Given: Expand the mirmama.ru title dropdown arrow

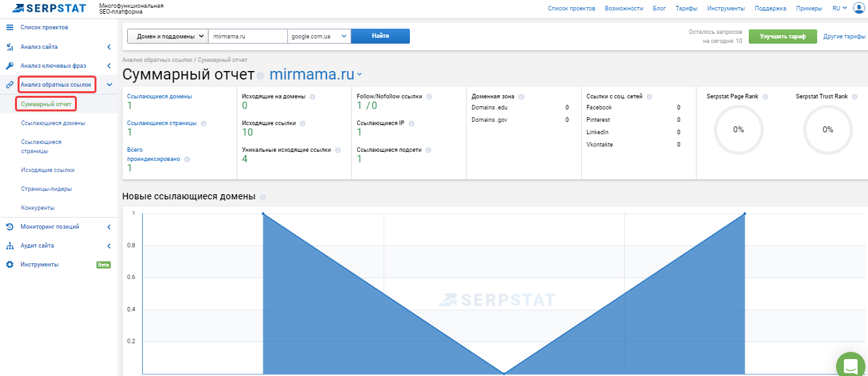Looking at the screenshot, I should pyautogui.click(x=359, y=76).
